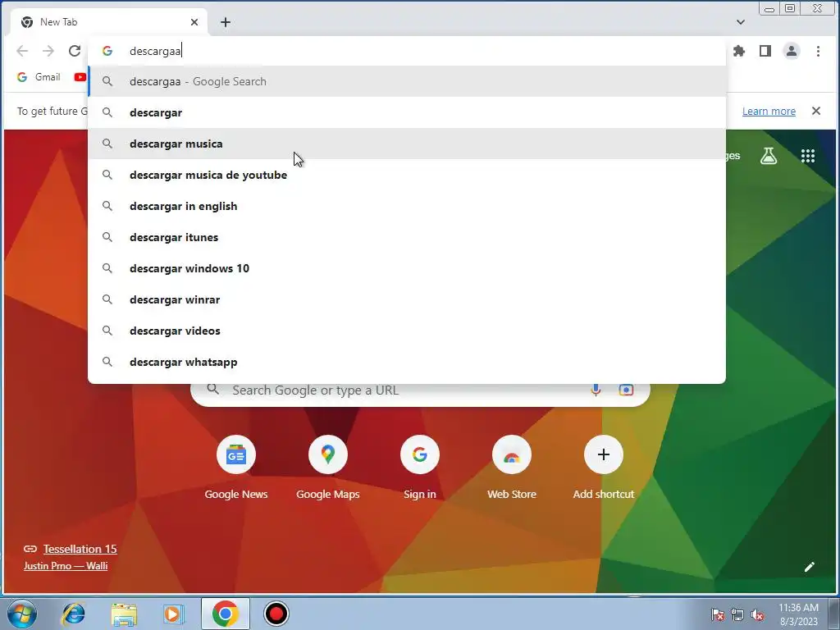Launch Internet Explorer from taskbar
The height and width of the screenshot is (630, 840).
click(73, 614)
